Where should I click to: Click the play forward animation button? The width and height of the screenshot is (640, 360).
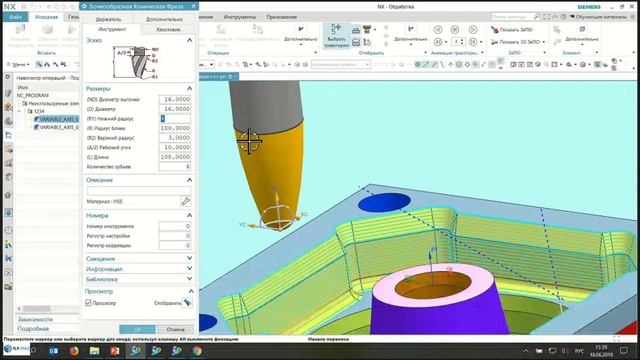coord(473,29)
